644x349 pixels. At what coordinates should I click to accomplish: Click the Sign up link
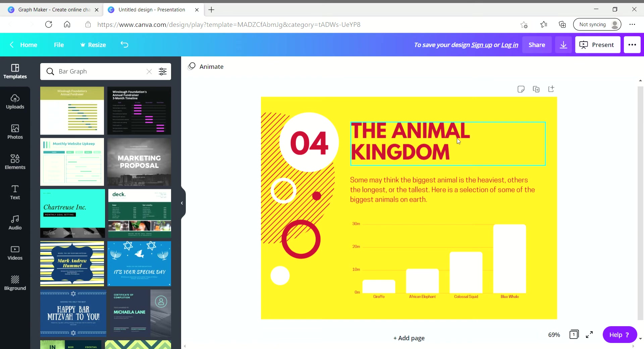(x=481, y=45)
